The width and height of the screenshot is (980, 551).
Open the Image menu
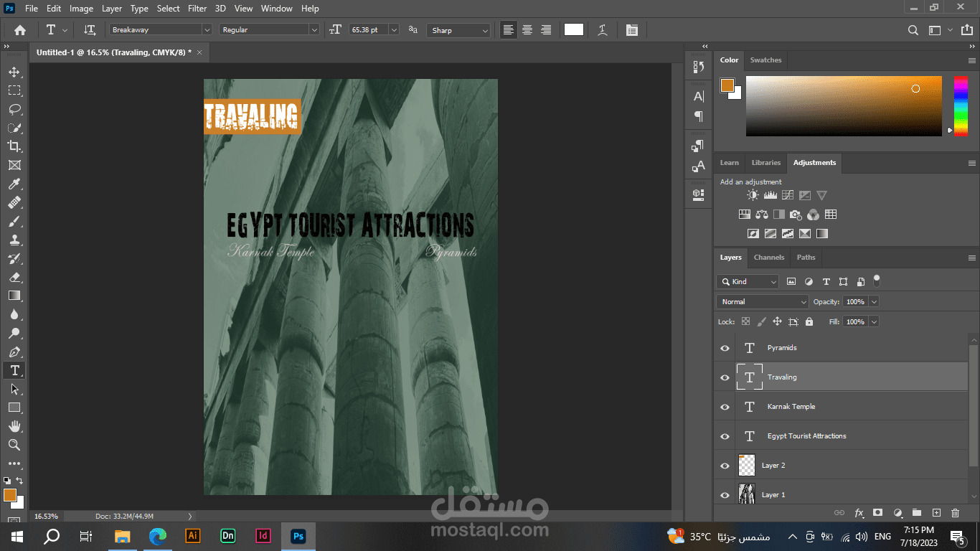[x=81, y=9]
